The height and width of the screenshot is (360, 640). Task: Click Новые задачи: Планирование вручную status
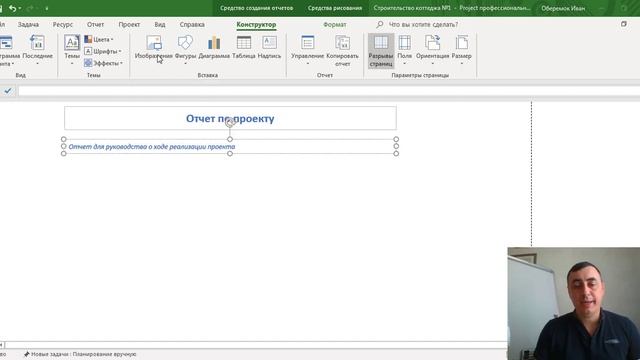tap(80, 354)
